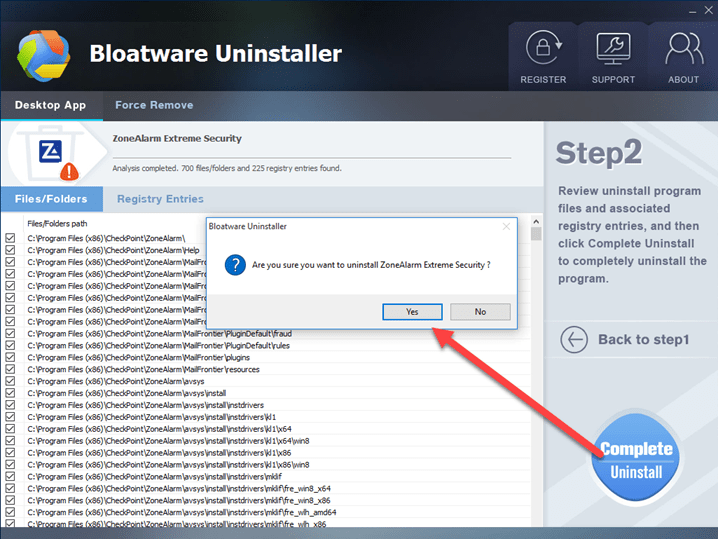The width and height of the screenshot is (718, 539).
Task: Decline uninstall with No button
Action: pyautogui.click(x=480, y=312)
